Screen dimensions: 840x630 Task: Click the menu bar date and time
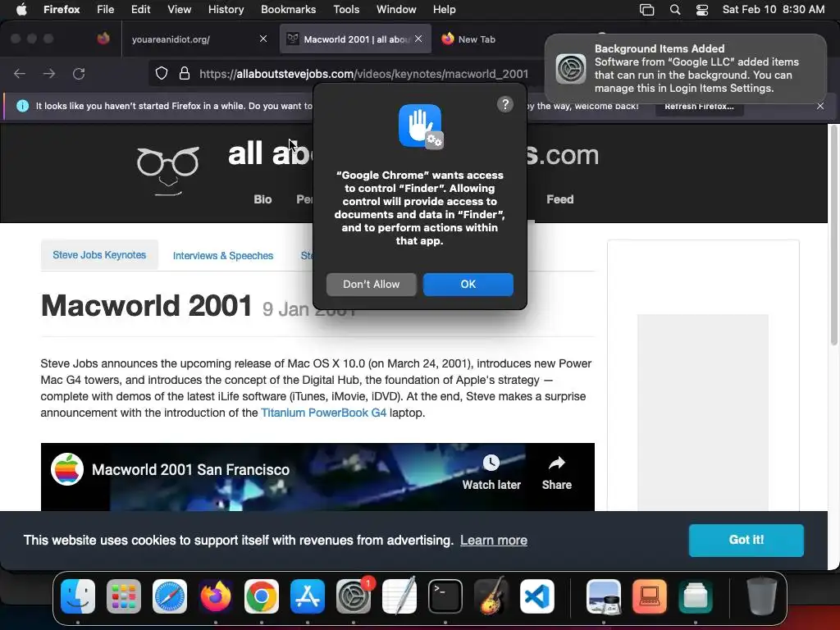click(x=773, y=9)
